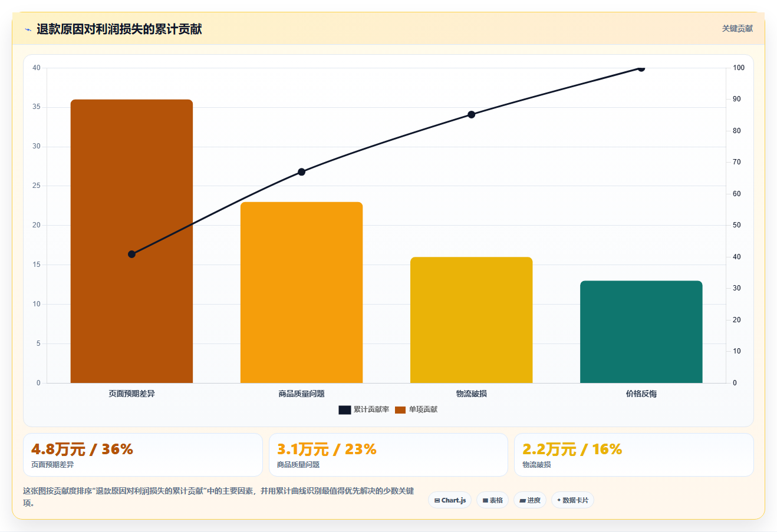Click 页面预期差异 caption under 4.8万元 card

tap(52, 465)
